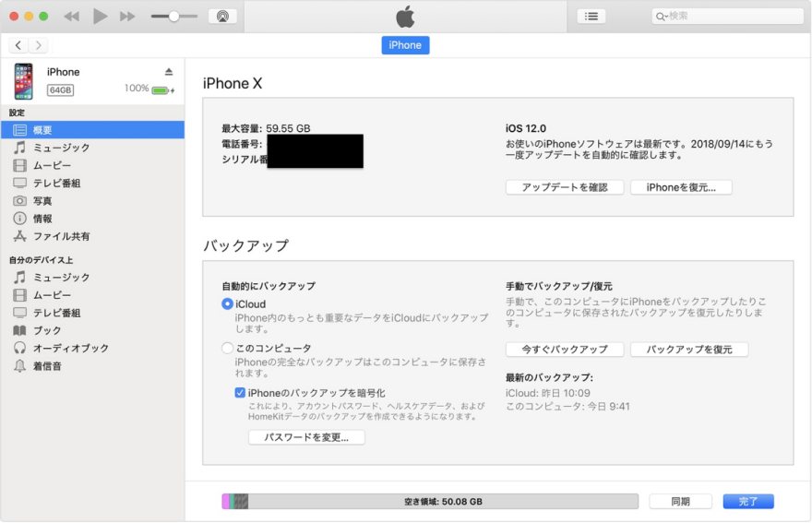The width and height of the screenshot is (812, 523).
Task: Select the iCloud backup radio button
Action: (227, 304)
